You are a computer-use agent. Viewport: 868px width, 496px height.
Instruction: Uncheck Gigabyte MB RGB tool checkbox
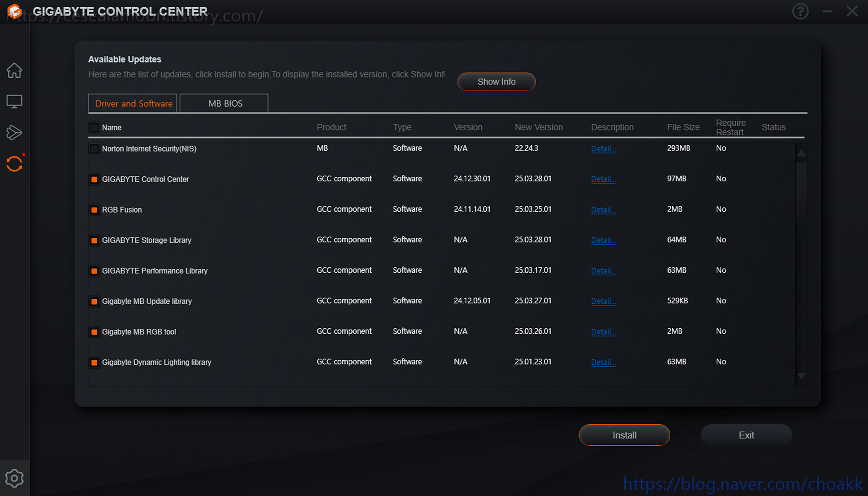94,332
